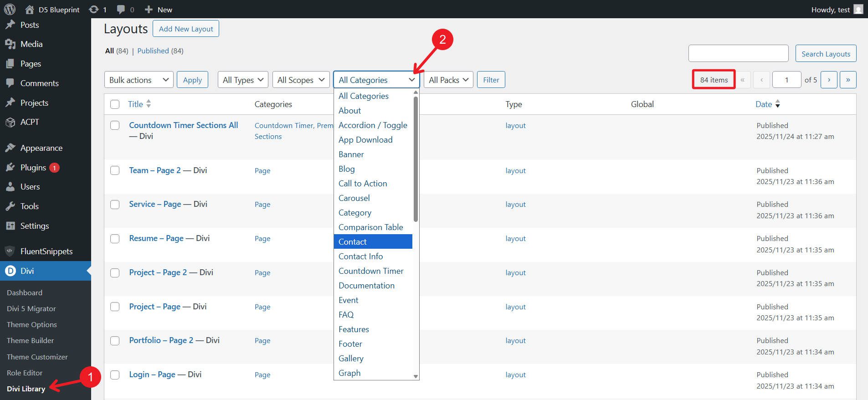
Task: Open Divi 5 Migrator submenu item
Action: click(31, 308)
